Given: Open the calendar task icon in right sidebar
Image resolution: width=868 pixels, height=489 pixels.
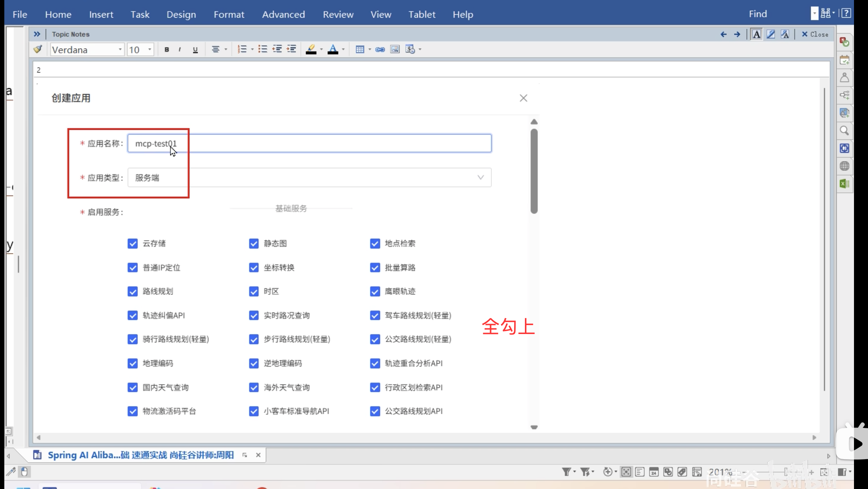Looking at the screenshot, I should coord(844,60).
